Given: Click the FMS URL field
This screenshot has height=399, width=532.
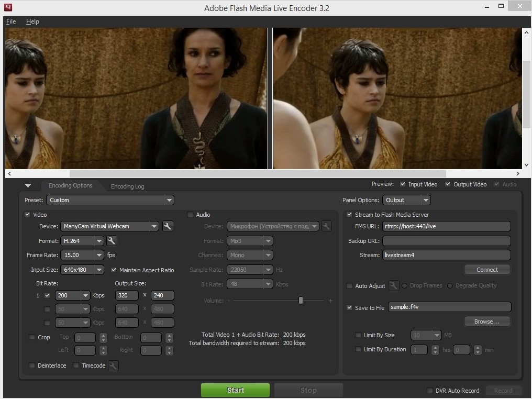Looking at the screenshot, I should coord(447,226).
